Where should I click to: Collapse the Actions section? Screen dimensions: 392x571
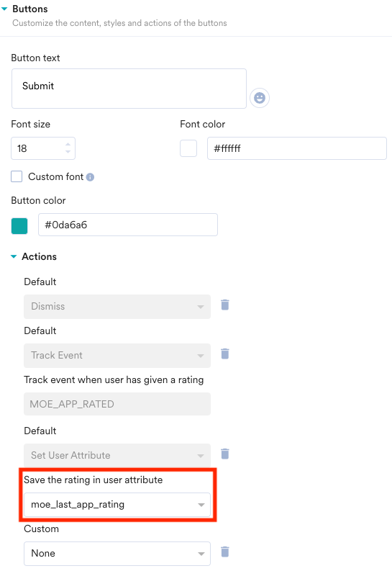click(14, 256)
